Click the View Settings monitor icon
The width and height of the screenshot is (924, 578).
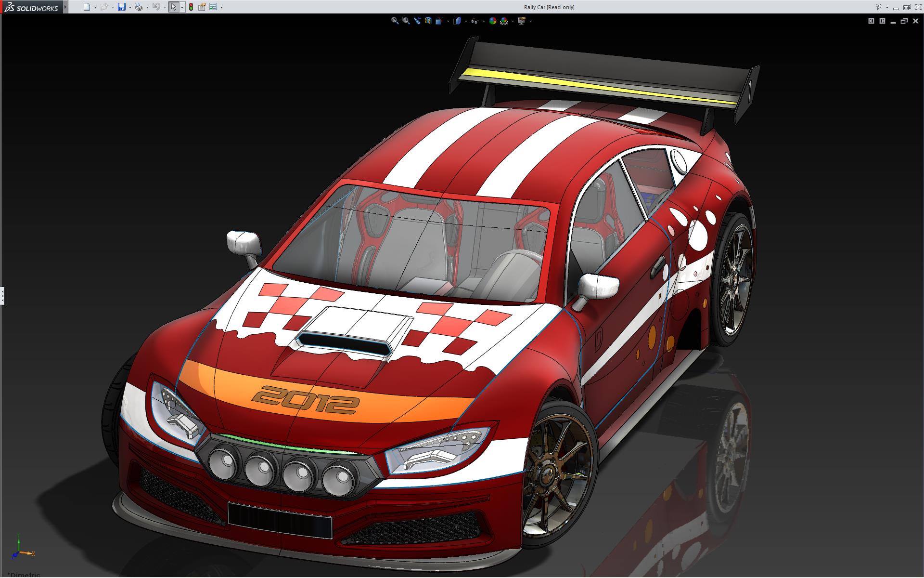[x=521, y=21]
